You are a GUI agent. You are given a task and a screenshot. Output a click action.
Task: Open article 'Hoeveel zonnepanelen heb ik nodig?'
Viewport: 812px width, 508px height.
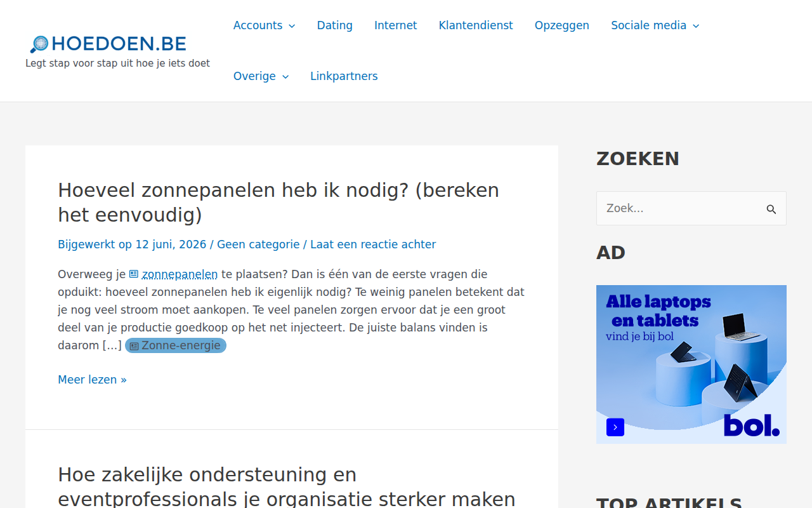coord(278,203)
